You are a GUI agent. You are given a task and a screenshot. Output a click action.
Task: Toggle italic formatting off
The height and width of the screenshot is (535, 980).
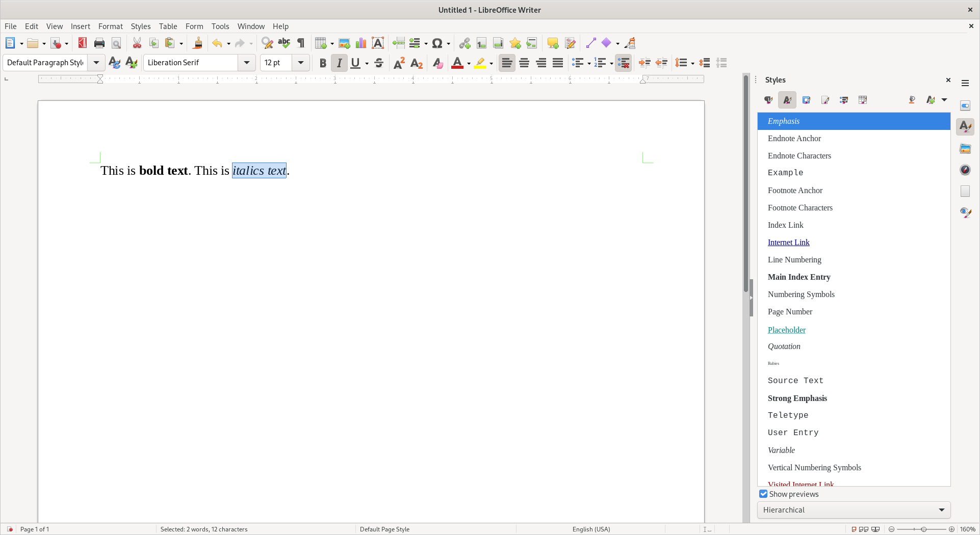point(339,63)
